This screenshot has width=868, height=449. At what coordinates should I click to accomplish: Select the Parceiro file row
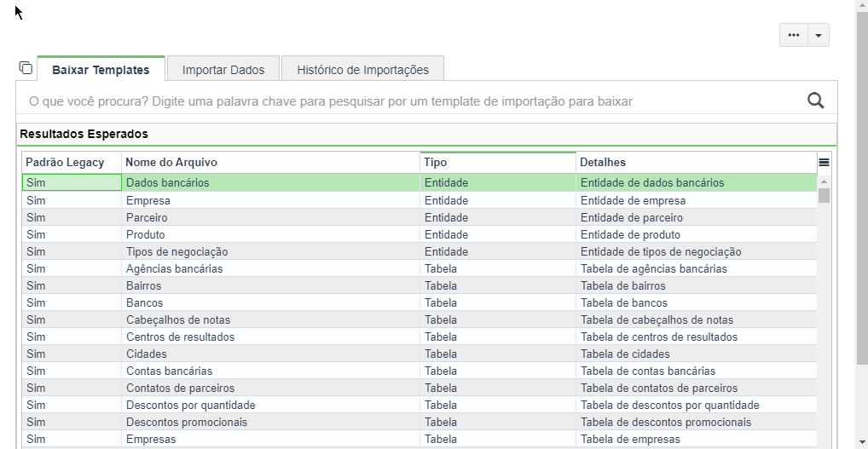click(x=419, y=217)
